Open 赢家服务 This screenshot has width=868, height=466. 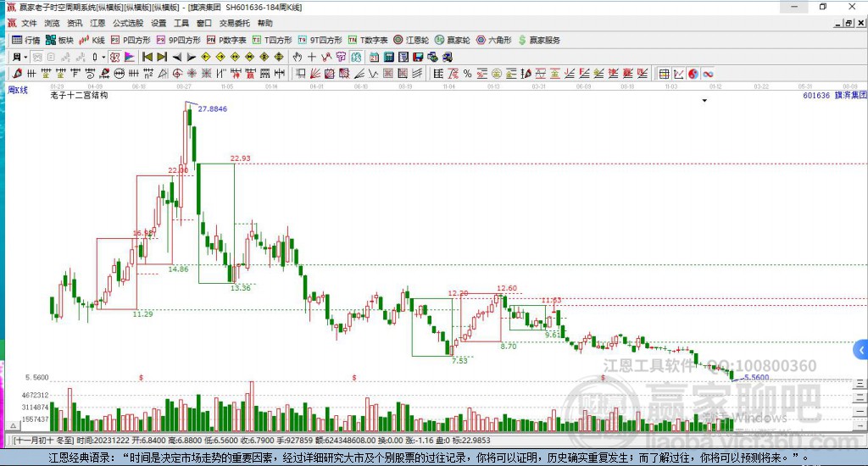point(539,40)
